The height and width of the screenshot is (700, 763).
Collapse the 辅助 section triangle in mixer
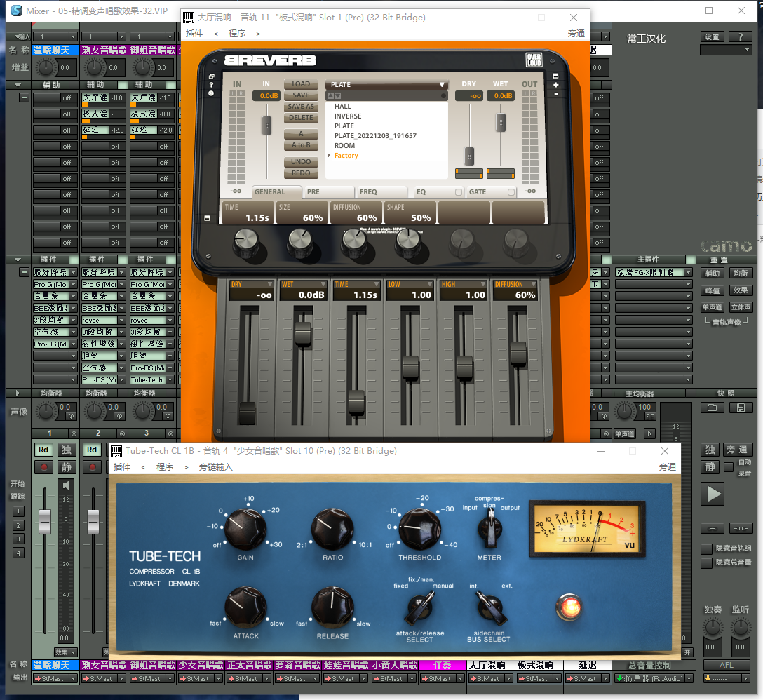click(x=18, y=85)
